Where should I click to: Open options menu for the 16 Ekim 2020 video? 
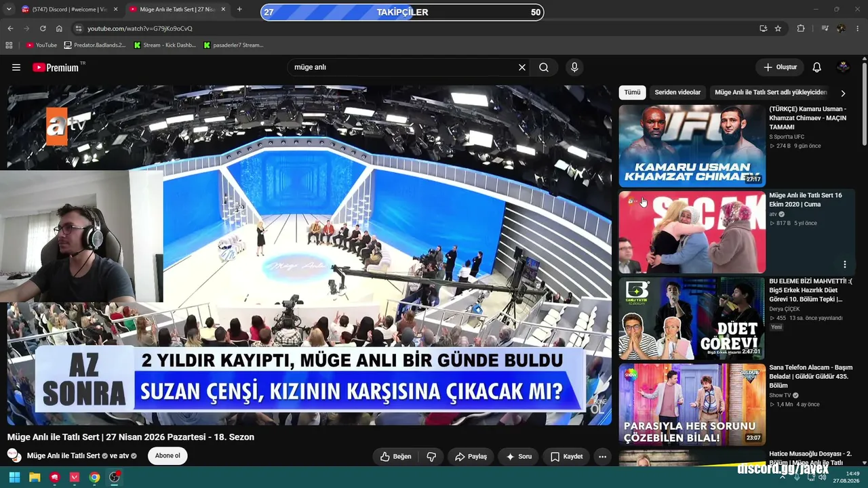[x=845, y=264]
